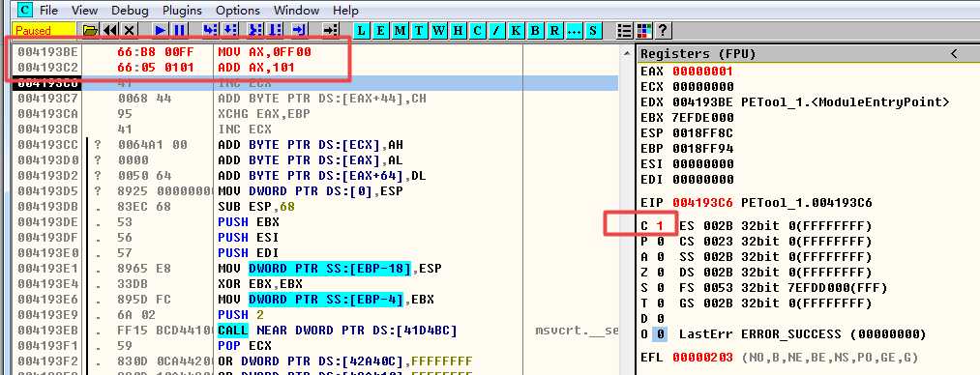This screenshot has width=980, height=375.
Task: Select the EFL value 00000203
Action: tap(703, 358)
